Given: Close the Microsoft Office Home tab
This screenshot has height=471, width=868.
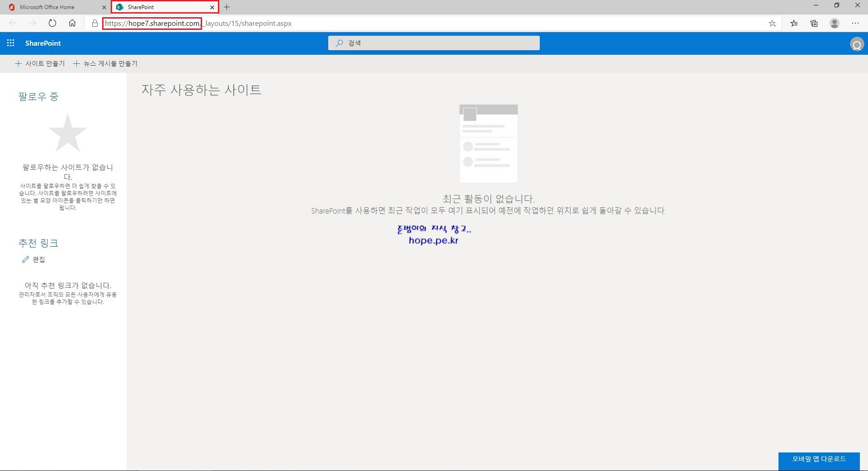Looking at the screenshot, I should coord(104,7).
